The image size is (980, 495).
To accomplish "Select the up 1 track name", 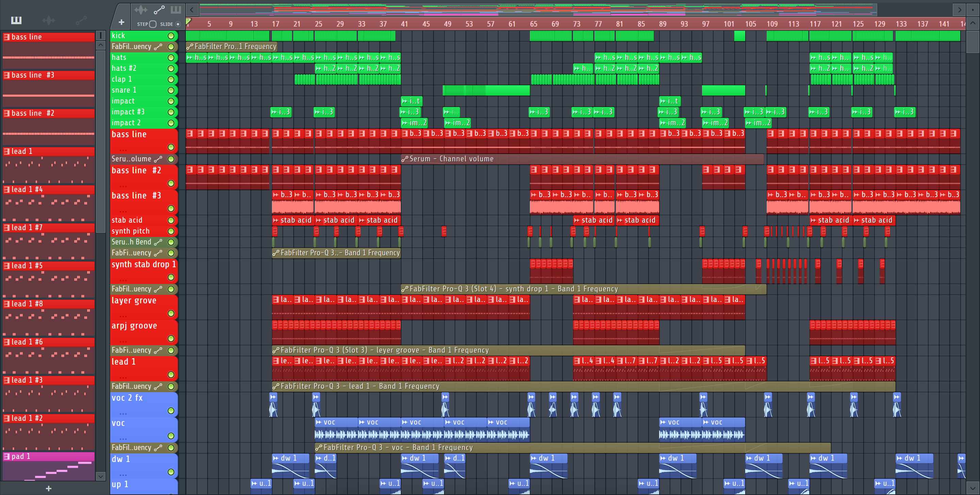I will (120, 484).
